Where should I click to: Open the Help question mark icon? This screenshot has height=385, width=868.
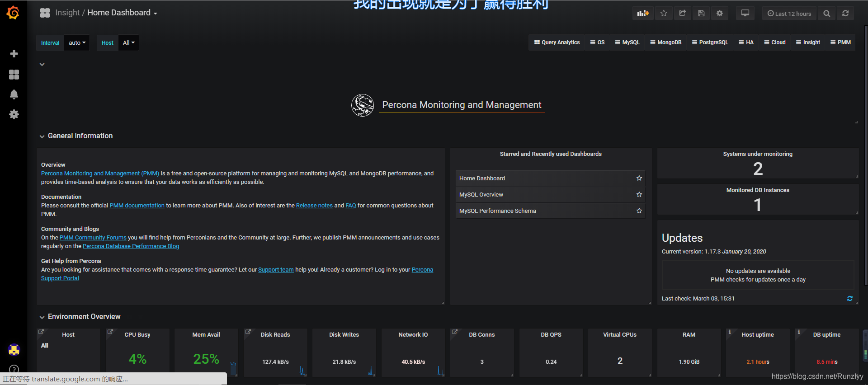[x=14, y=369]
